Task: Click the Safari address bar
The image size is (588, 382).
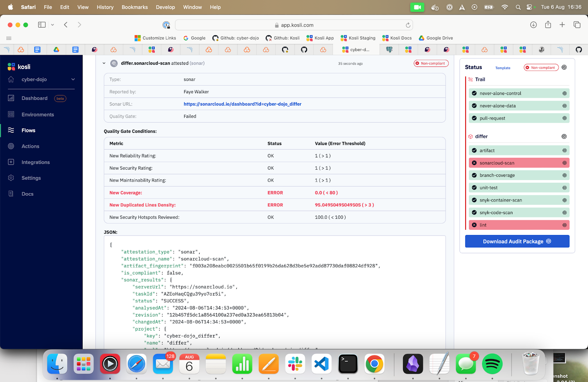Action: (x=294, y=25)
